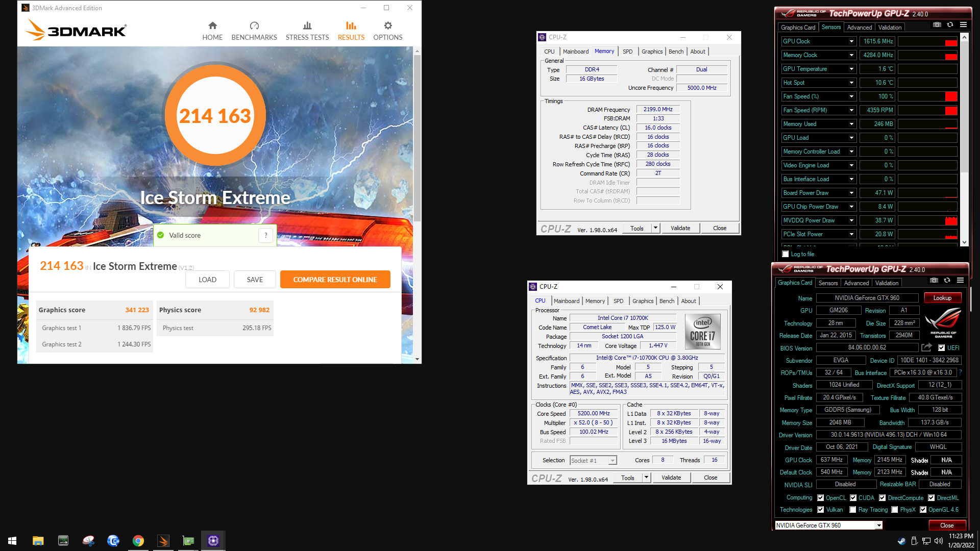The height and width of the screenshot is (551, 980).
Task: Click the MVDDQ Power Draw sensor graph
Action: 927,220
